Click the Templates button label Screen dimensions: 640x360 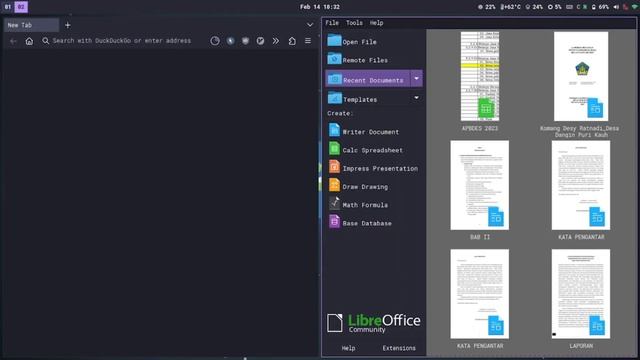pos(360,100)
